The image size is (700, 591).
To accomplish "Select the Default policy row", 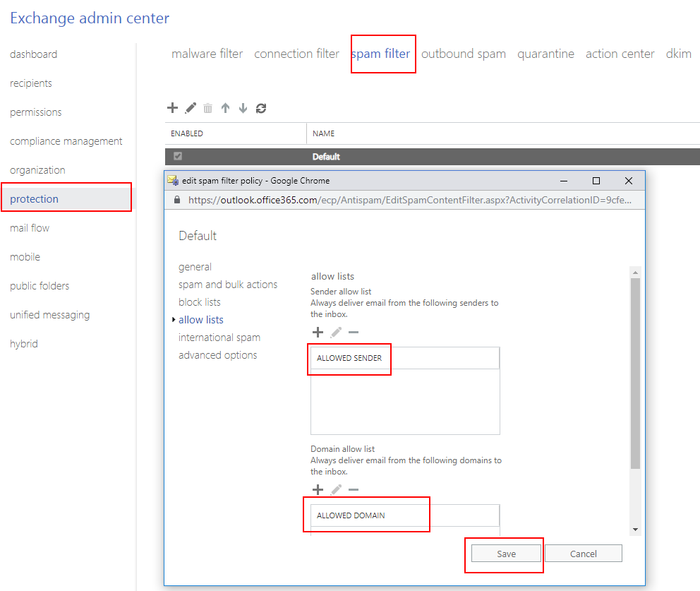I will 433,157.
